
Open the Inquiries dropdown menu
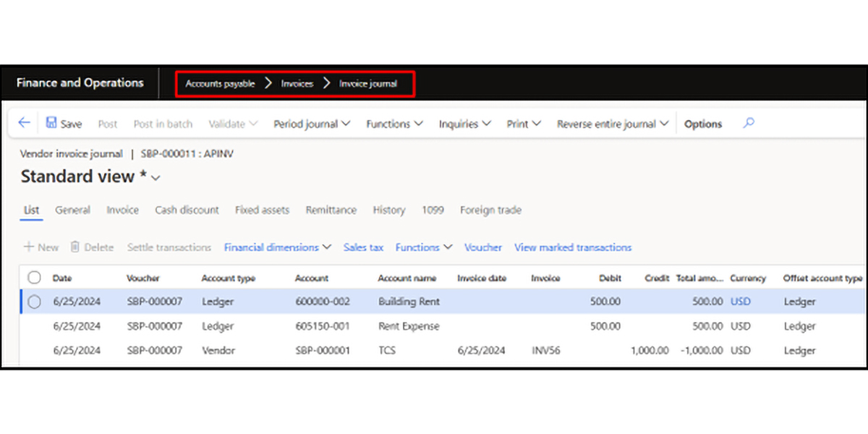464,124
